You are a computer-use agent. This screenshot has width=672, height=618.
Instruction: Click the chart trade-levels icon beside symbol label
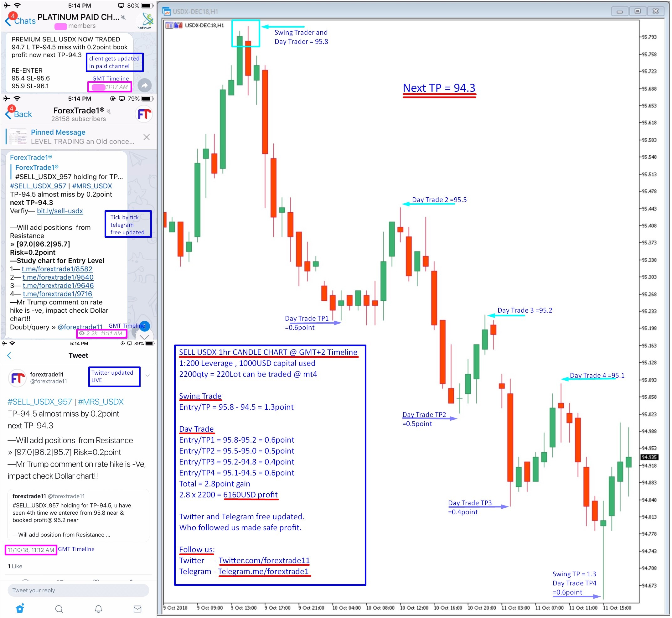click(178, 25)
